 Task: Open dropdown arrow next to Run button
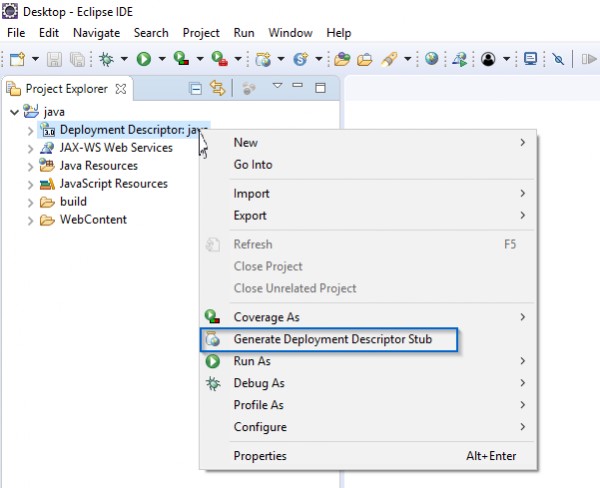point(161,59)
